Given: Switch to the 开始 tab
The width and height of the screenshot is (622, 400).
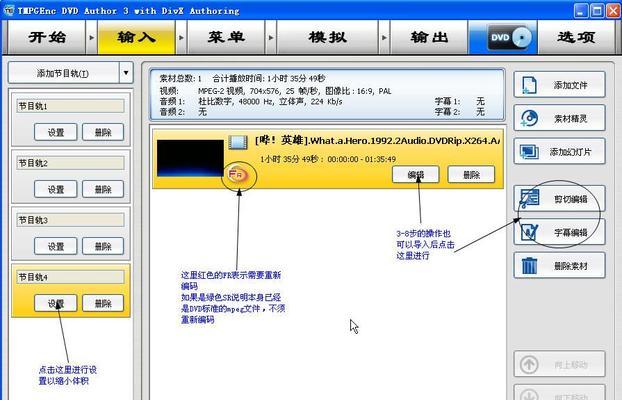Looking at the screenshot, I should click(47, 37).
